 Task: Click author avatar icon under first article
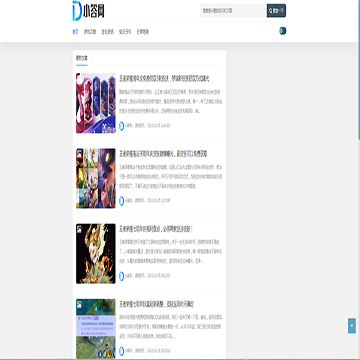(122, 126)
